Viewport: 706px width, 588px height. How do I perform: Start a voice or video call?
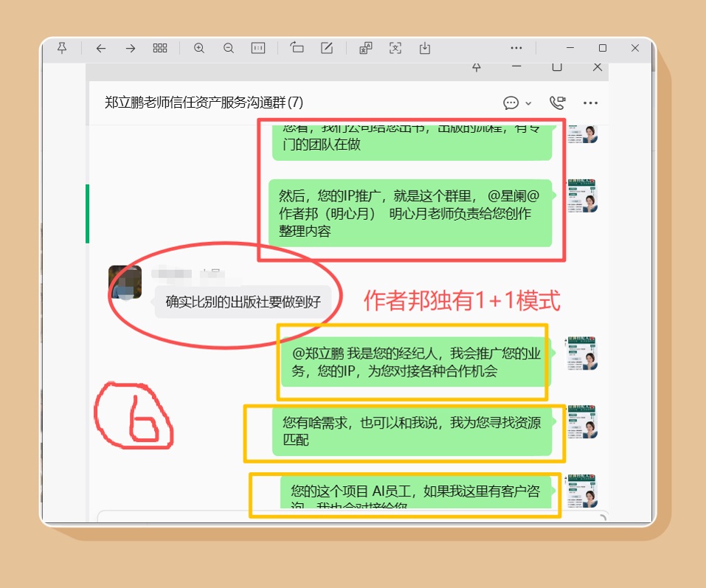click(x=557, y=103)
